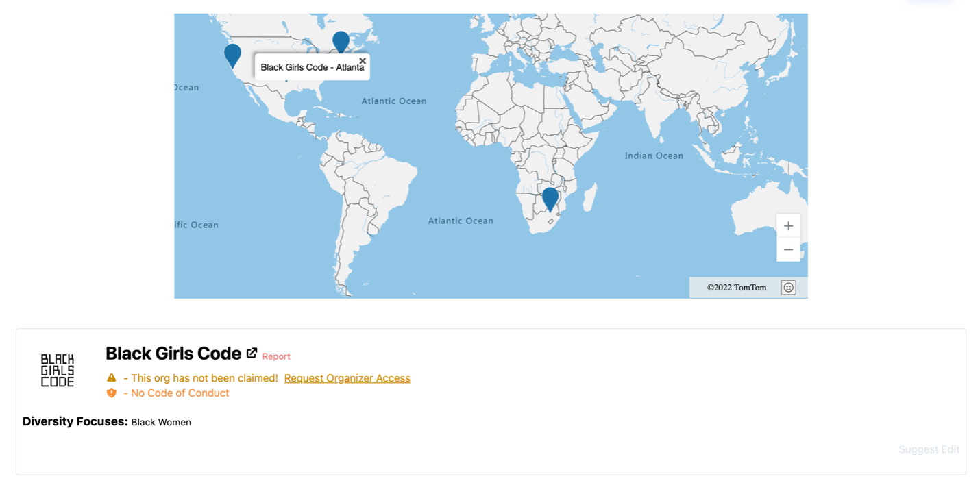Click Suggest Edit
This screenshot has width=980, height=496.
(929, 449)
